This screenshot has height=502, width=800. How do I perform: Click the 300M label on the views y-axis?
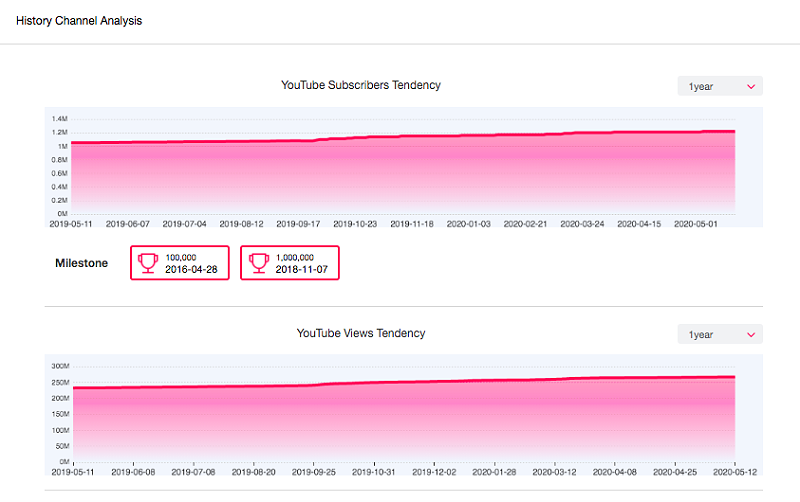[x=58, y=367]
